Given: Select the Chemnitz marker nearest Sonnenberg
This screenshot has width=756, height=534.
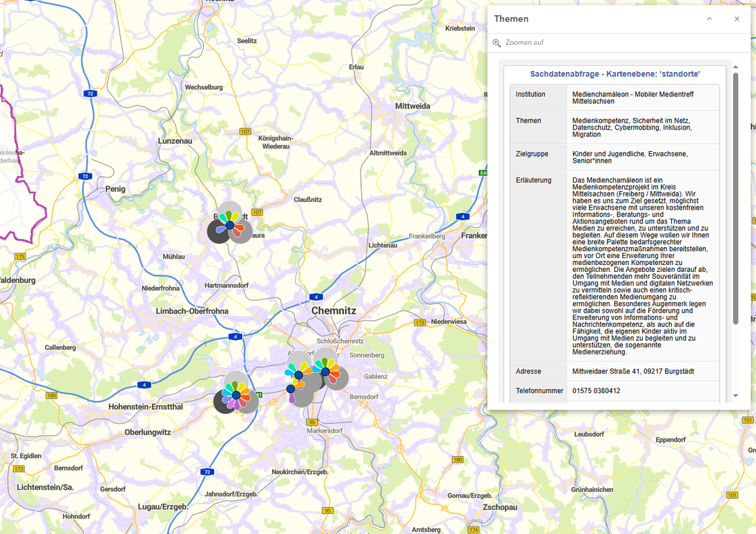Looking at the screenshot, I should pos(325,371).
